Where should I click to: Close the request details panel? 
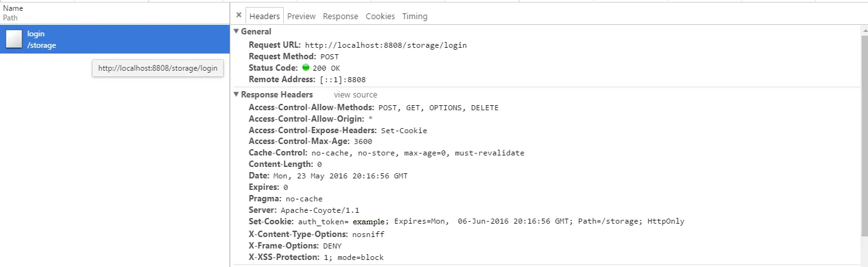coord(239,15)
